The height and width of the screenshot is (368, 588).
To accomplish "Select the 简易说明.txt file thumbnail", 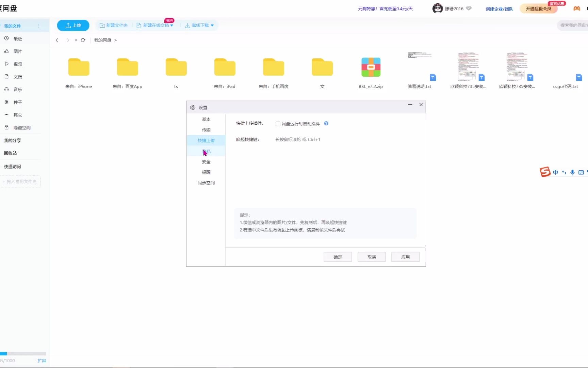I will (420, 66).
